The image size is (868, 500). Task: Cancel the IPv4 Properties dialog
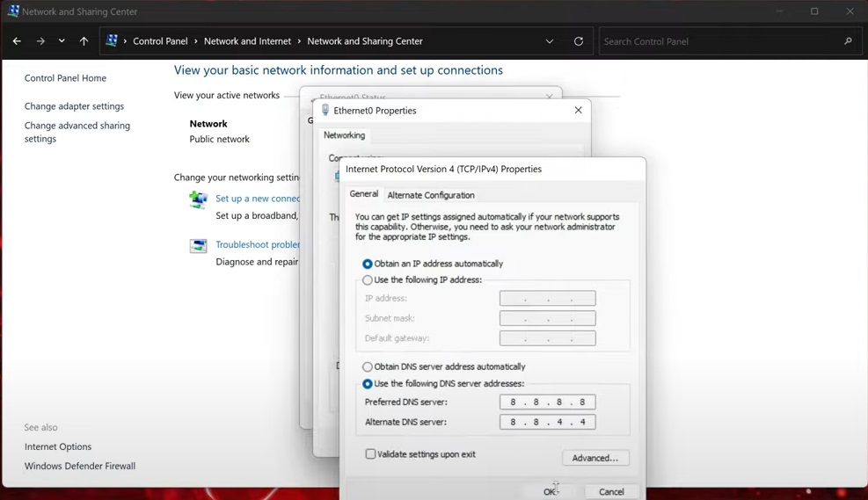611,492
